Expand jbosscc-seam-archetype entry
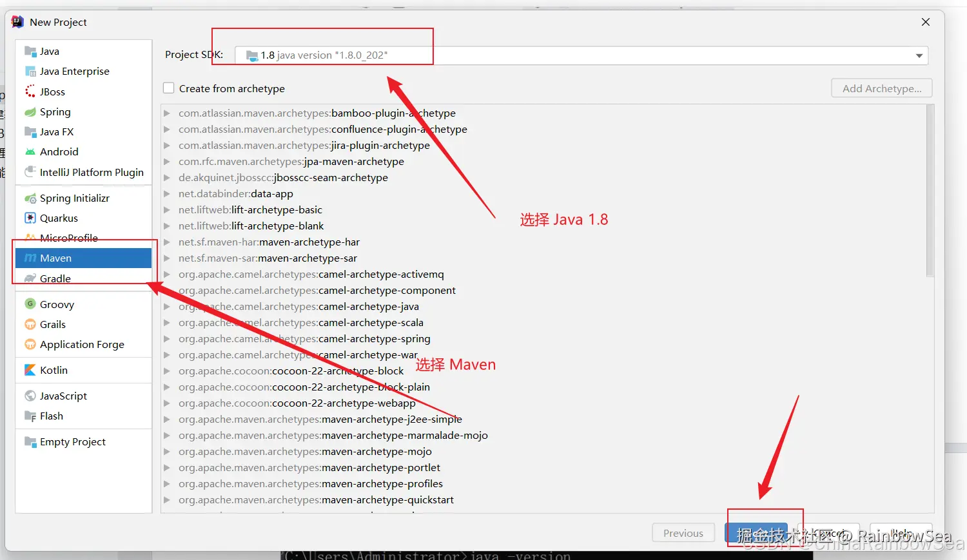The image size is (967, 560). [x=167, y=178]
